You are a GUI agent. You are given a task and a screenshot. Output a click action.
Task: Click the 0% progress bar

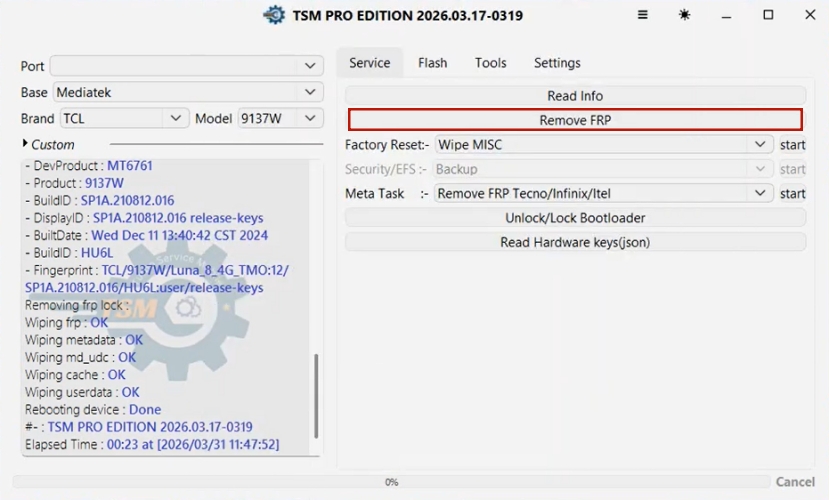391,482
